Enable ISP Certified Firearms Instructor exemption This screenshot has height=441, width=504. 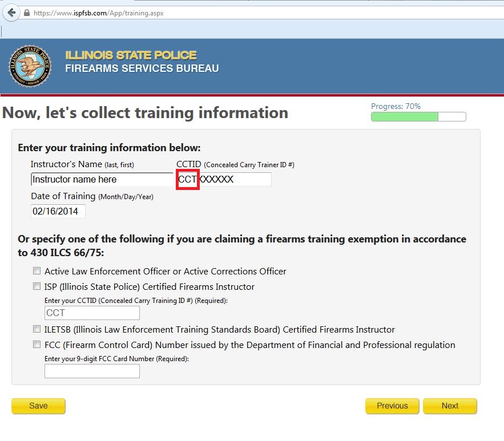(37, 286)
